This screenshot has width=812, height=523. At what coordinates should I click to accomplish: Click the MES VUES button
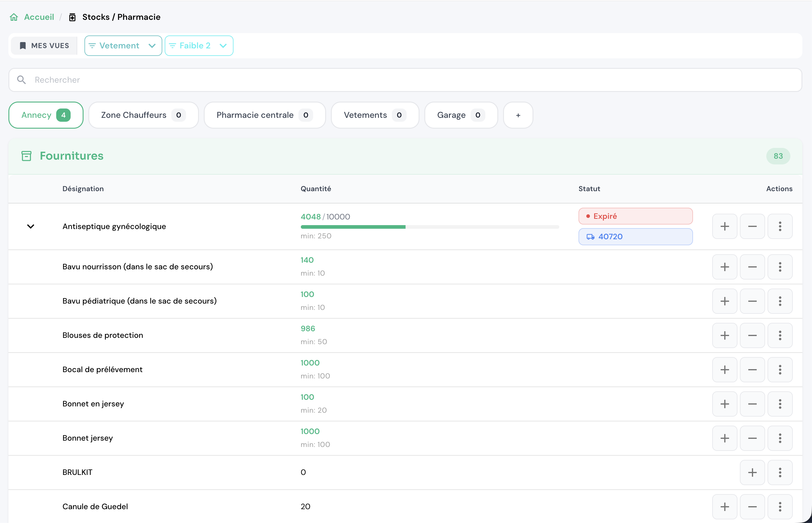[44, 46]
